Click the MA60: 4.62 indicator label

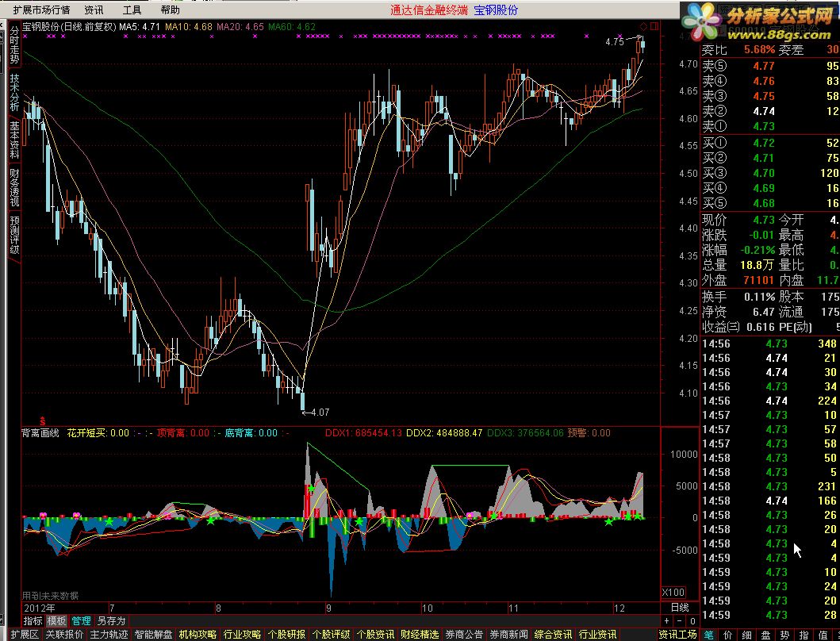(x=292, y=26)
